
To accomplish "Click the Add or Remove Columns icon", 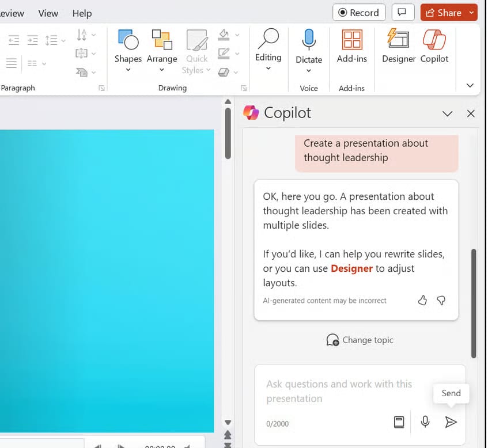I will pyautogui.click(x=32, y=63).
